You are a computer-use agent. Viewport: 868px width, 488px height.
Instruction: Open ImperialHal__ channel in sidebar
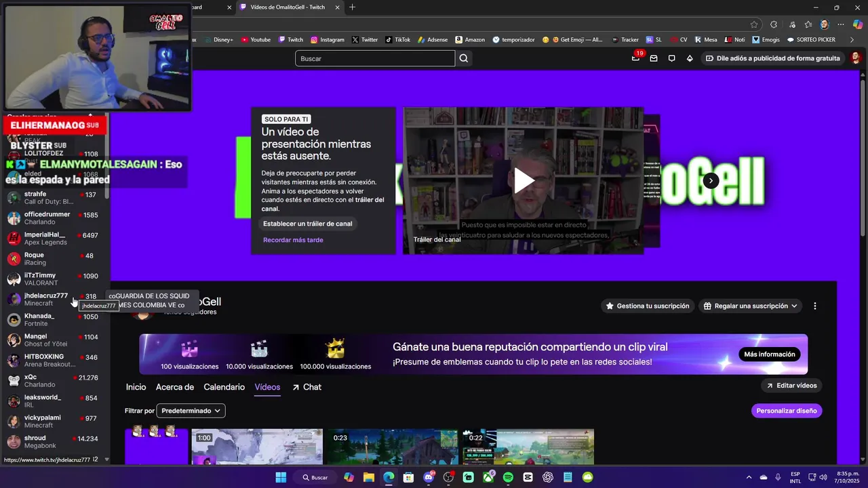click(x=54, y=239)
